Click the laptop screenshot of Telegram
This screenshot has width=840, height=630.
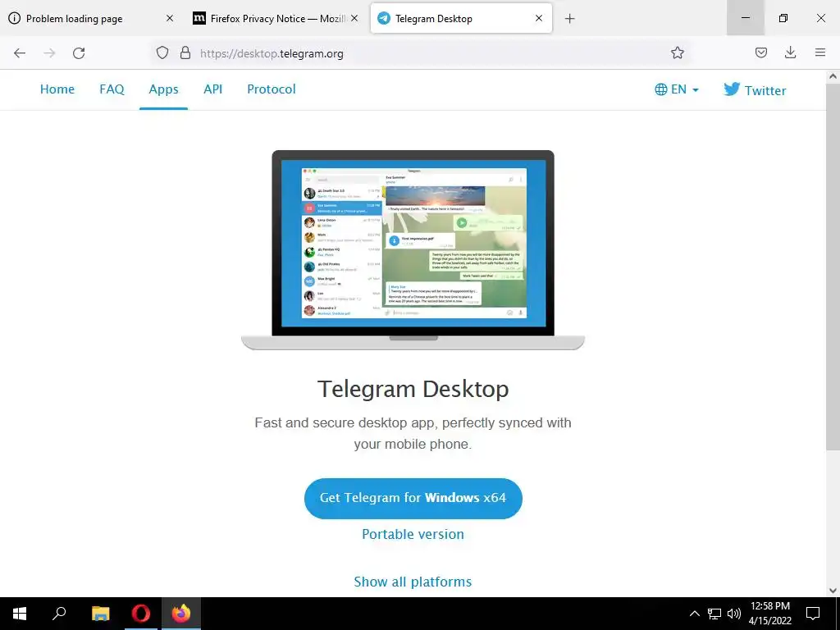click(413, 249)
